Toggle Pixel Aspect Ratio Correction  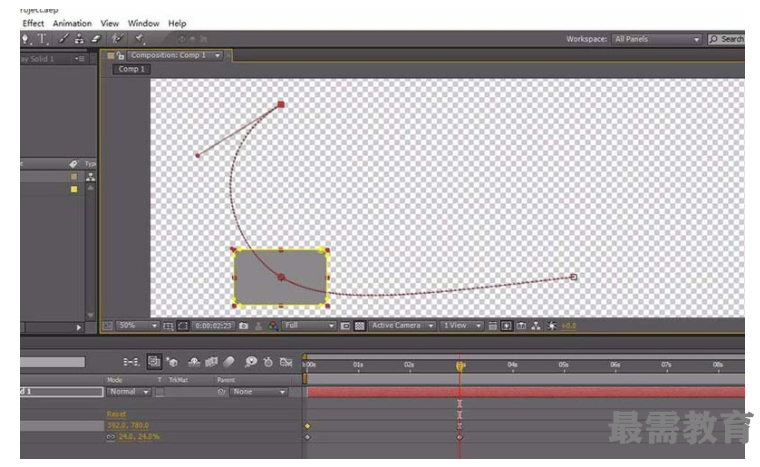[x=492, y=326]
